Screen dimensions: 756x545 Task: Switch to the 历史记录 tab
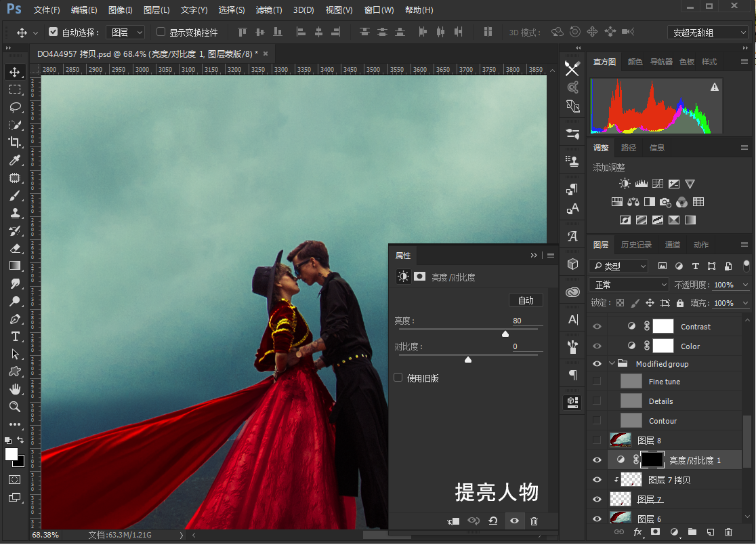(636, 245)
